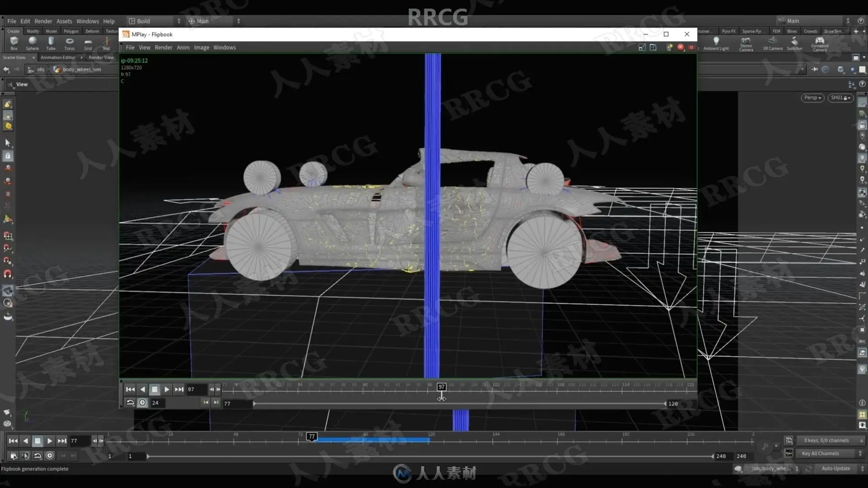This screenshot has width=868, height=488.
Task: Toggle audio button in main playbar
Action: coord(26,456)
